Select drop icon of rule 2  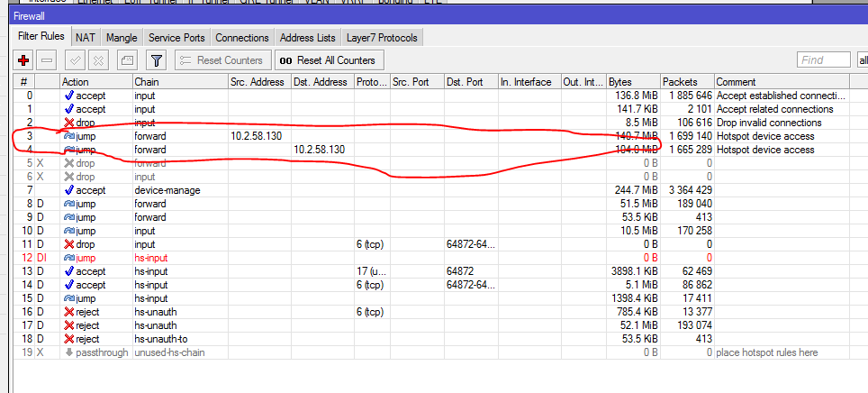click(69, 123)
